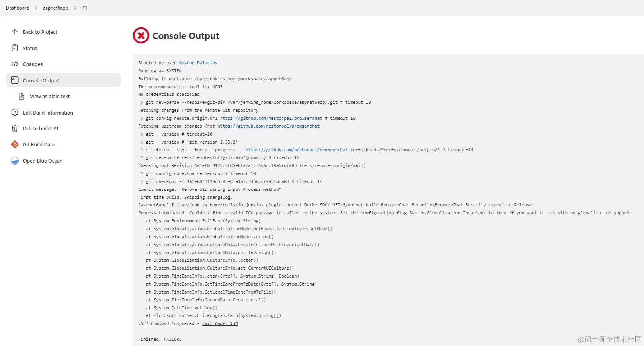644x346 pixels.
Task: Open Nestor Palacios user link
Action: point(198,63)
